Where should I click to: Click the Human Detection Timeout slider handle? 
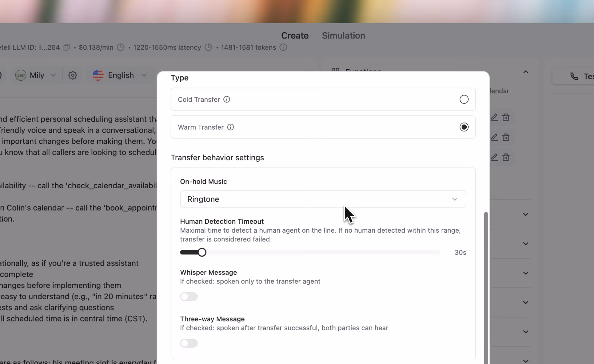click(202, 253)
